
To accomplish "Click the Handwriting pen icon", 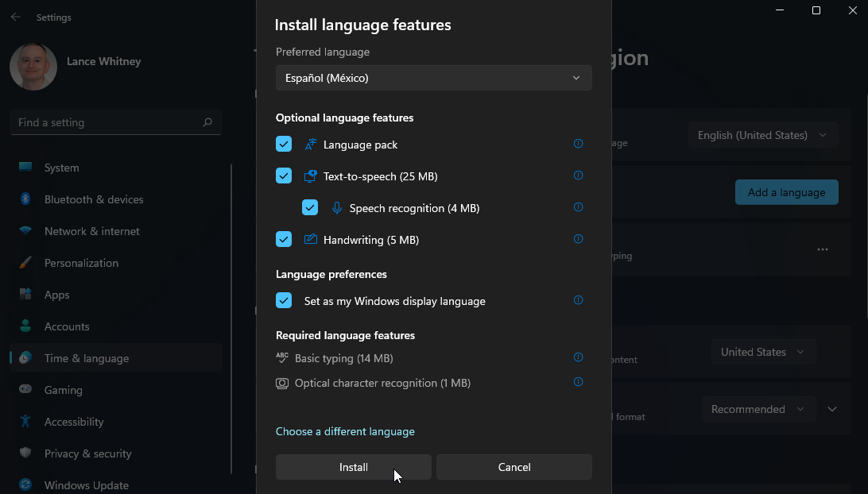I will pyautogui.click(x=308, y=239).
